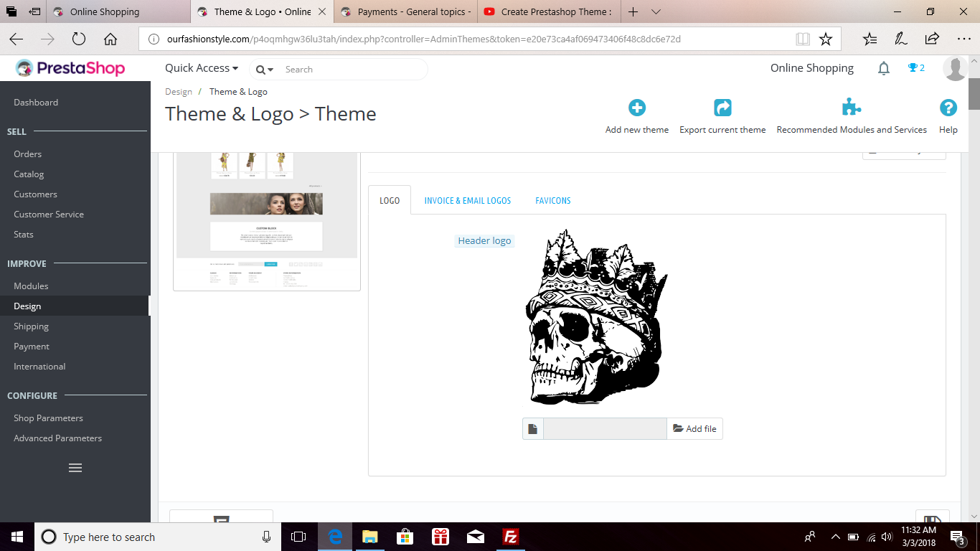Click the skull header logo image
The image size is (980, 551).
tap(597, 316)
